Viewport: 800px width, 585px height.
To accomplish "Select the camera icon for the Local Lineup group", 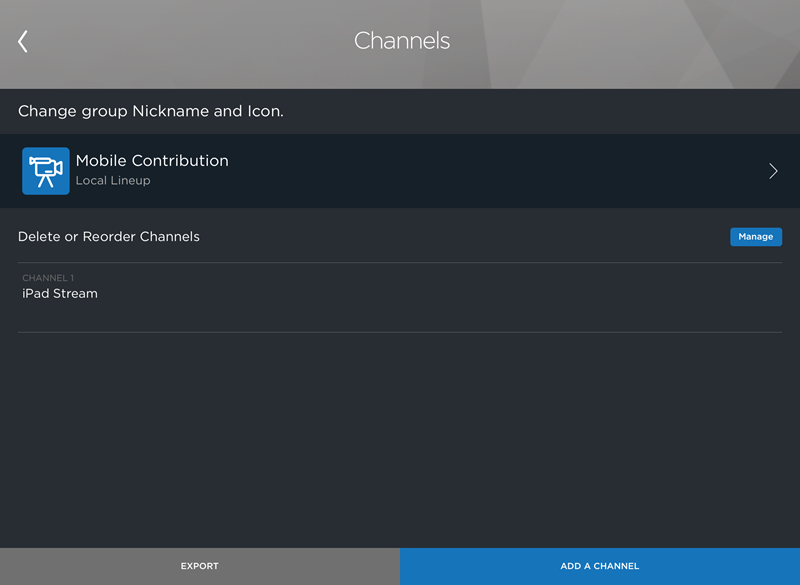I will pyautogui.click(x=46, y=170).
